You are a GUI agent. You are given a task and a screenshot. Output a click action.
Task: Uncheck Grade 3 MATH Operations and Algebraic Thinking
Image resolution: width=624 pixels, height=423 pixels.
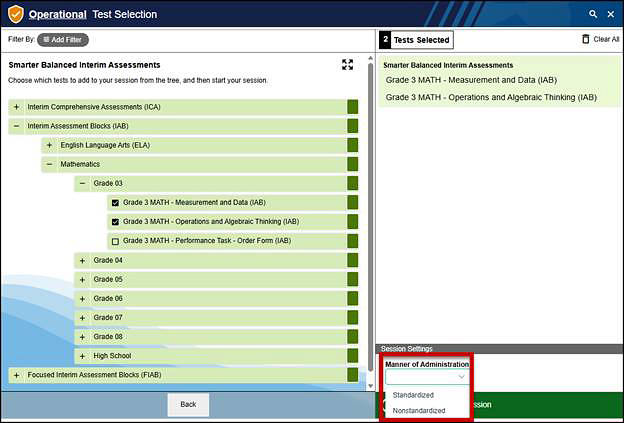coord(115,222)
